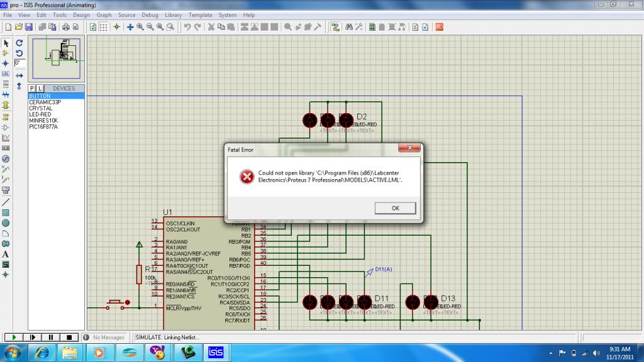Open the Debug menu
Screen dimensions: 644x362
150,15
